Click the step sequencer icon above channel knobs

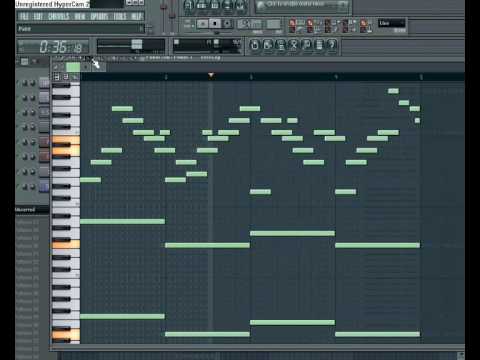24,61
